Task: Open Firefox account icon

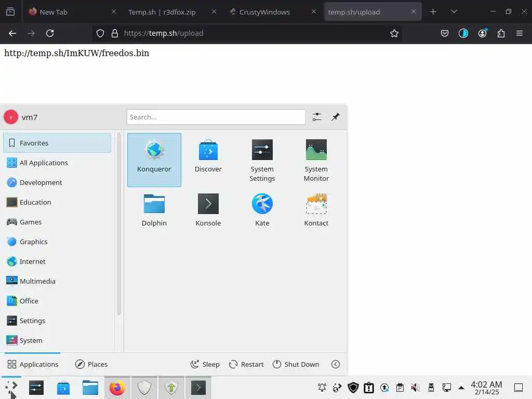Action: 482,33
